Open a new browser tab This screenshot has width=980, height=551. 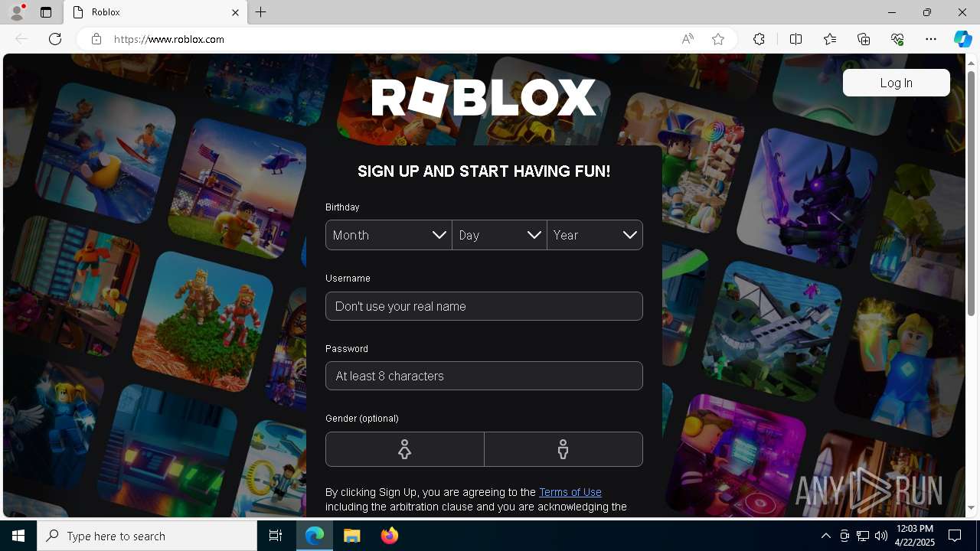(x=261, y=12)
